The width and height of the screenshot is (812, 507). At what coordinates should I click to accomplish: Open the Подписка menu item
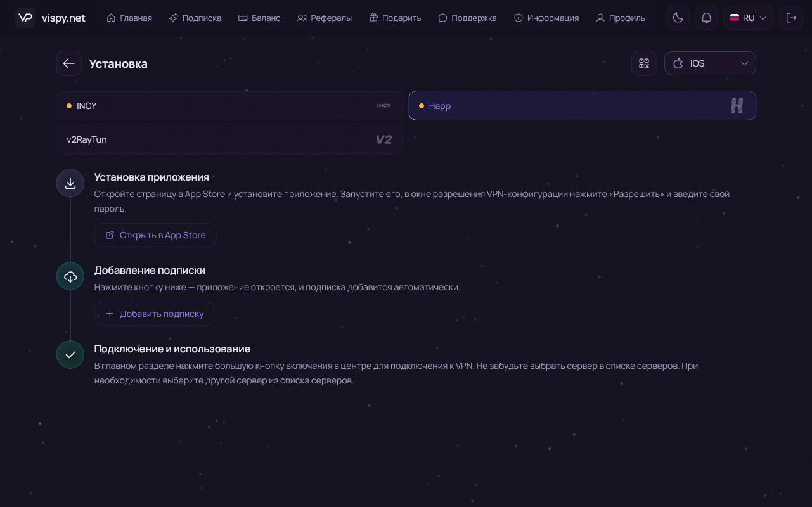coord(195,18)
